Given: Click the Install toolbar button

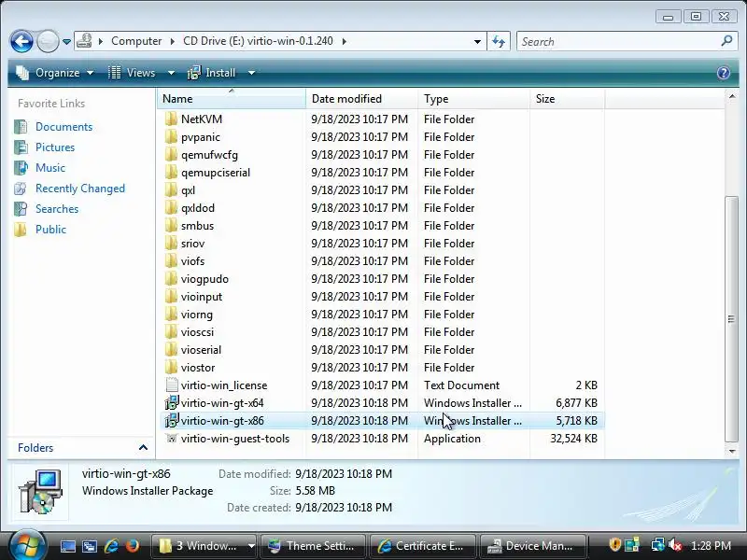Looking at the screenshot, I should [x=212, y=73].
